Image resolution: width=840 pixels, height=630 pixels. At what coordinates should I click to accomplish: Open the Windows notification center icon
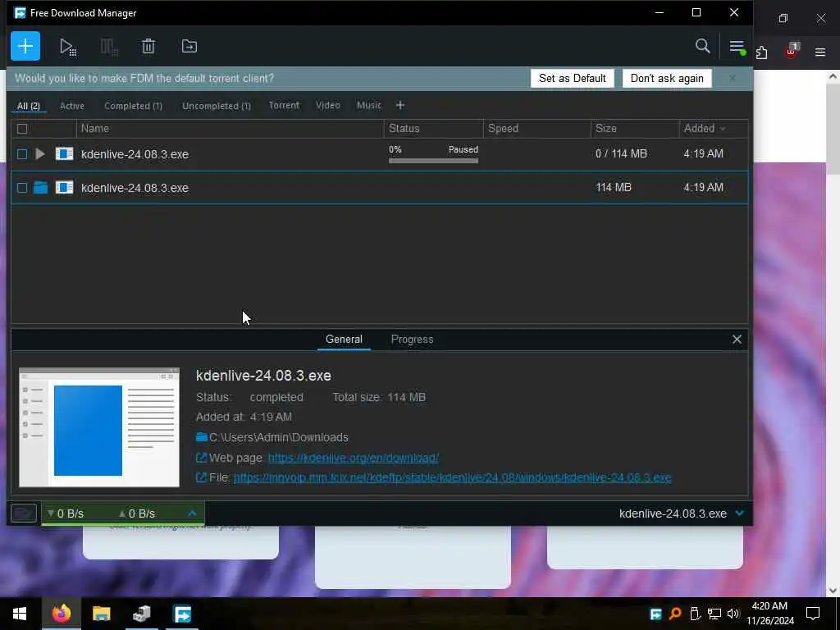[x=813, y=614]
